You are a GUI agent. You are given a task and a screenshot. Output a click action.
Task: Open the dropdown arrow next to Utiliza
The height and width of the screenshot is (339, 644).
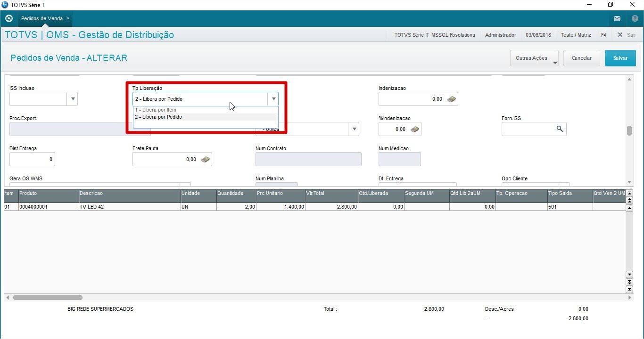(x=354, y=129)
